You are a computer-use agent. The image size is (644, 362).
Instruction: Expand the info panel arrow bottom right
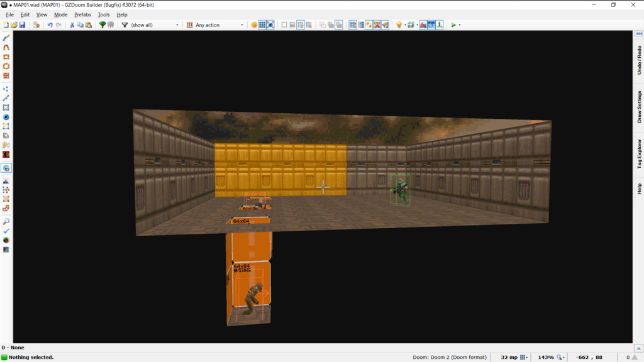[638, 348]
